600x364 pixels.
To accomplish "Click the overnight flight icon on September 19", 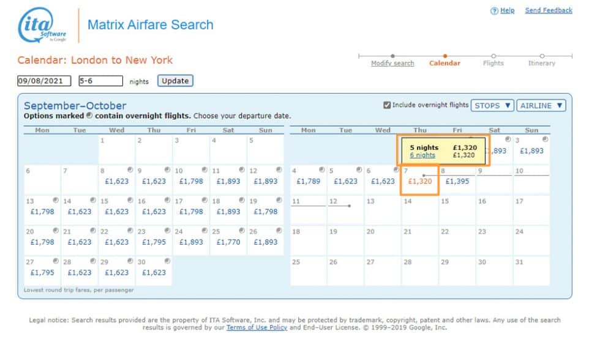I will point(280,199).
